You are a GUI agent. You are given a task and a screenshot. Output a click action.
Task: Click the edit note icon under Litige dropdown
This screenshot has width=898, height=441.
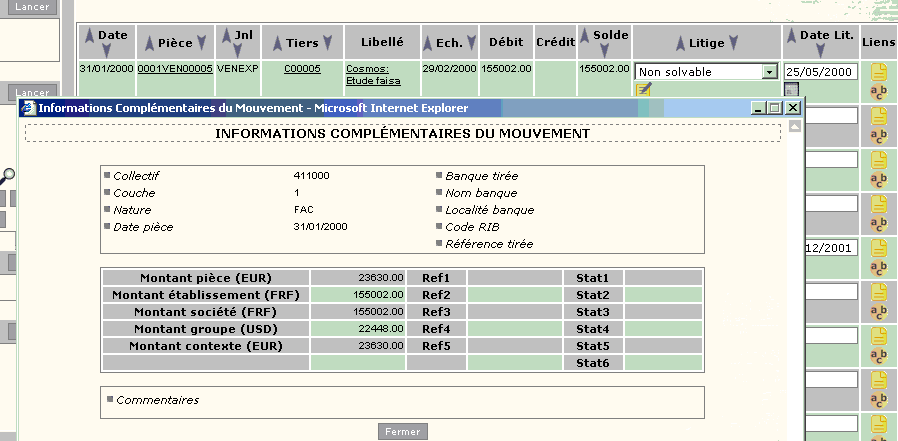pyautogui.click(x=644, y=89)
